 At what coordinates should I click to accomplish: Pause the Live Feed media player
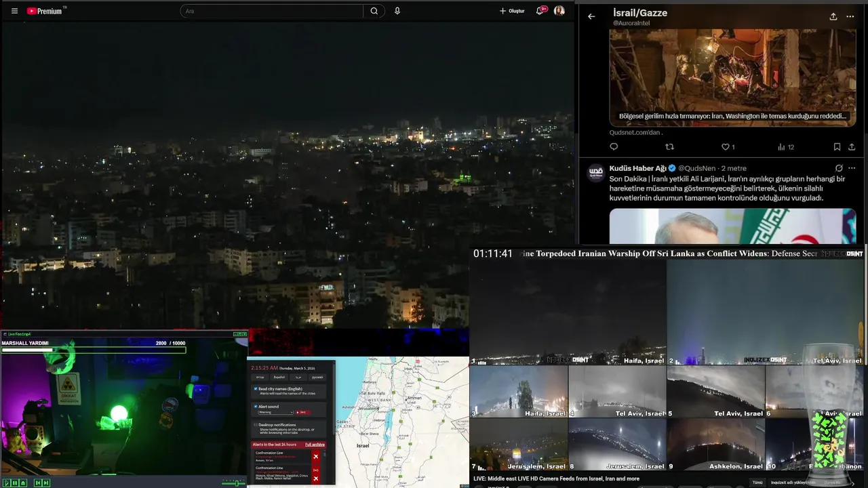[x=15, y=483]
